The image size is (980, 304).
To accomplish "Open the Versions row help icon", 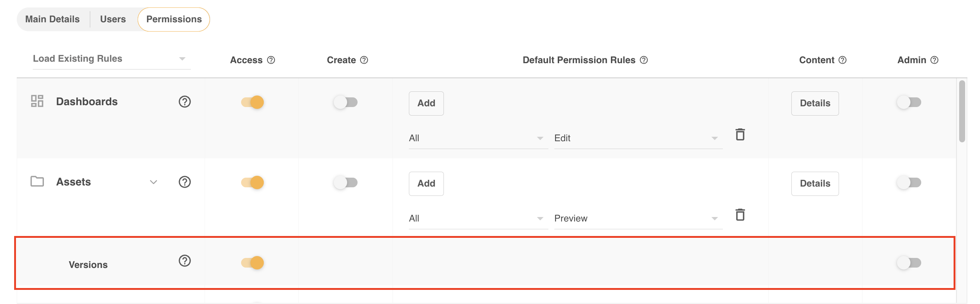I will coord(185,261).
